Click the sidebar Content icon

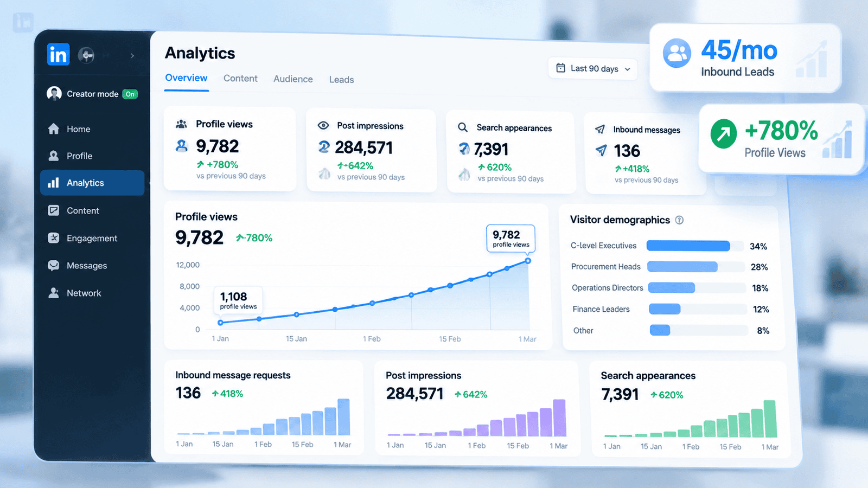pyautogui.click(x=53, y=210)
